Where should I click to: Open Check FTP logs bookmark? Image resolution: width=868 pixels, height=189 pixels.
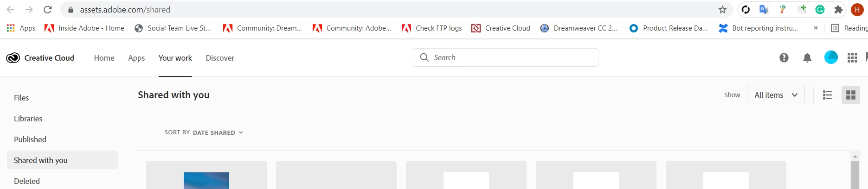(432, 28)
